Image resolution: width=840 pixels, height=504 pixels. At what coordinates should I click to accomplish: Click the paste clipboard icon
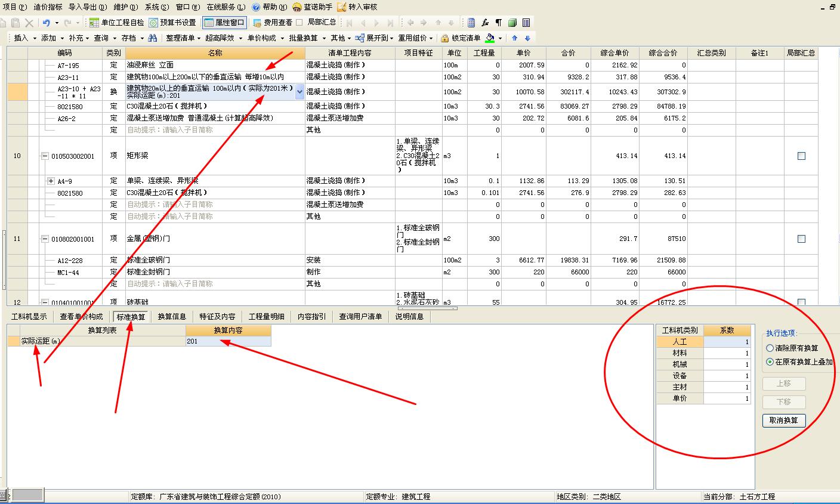point(16,23)
